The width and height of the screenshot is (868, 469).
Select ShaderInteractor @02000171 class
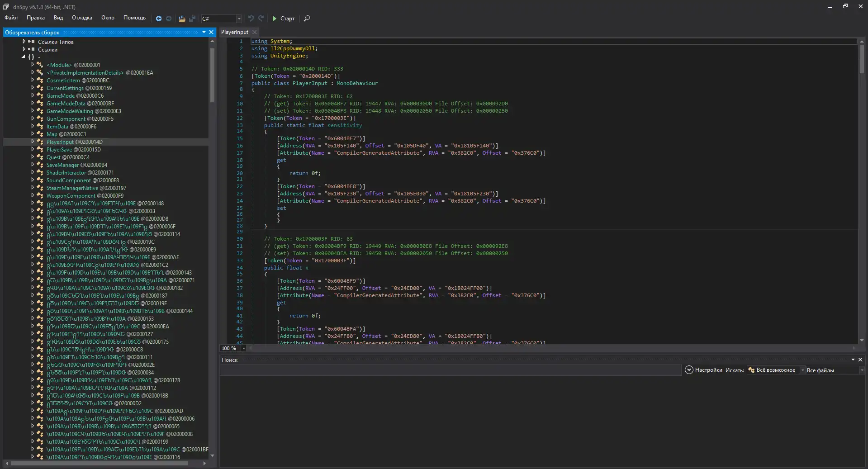click(x=80, y=172)
